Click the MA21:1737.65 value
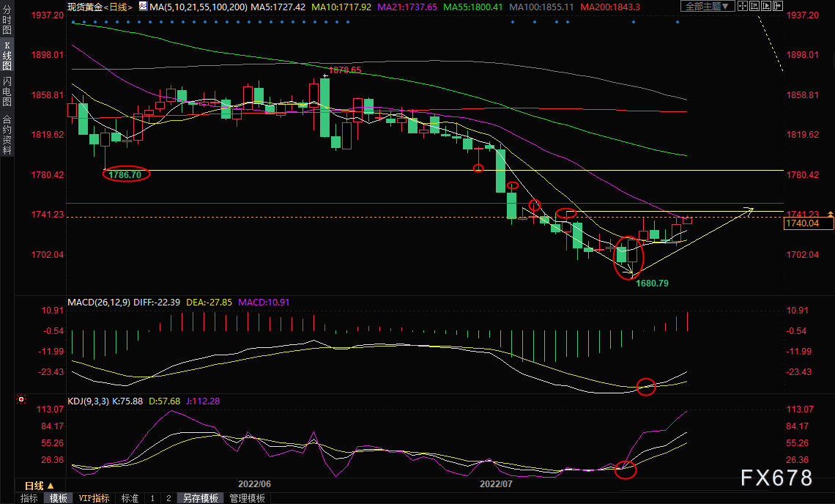The image size is (835, 504). click(x=407, y=7)
